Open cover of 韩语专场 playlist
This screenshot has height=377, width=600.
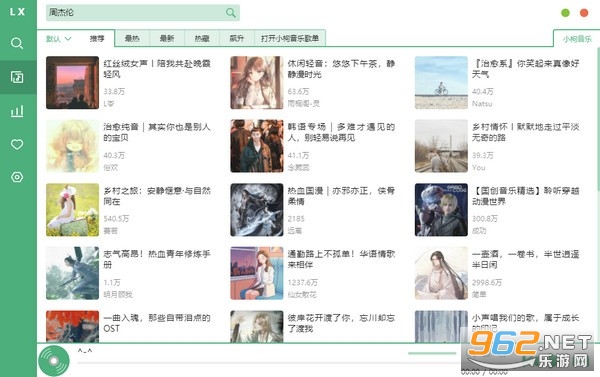(257, 146)
